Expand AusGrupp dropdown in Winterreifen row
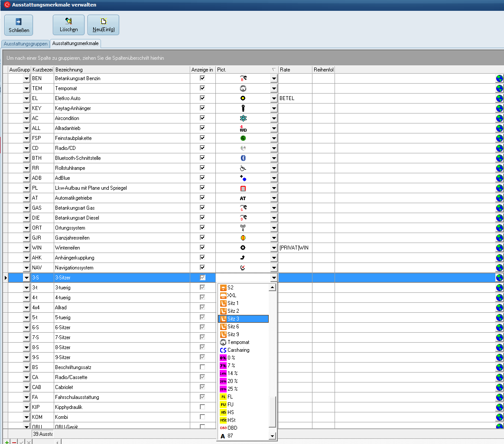Viewport: 504px width, 444px height. (x=26, y=248)
